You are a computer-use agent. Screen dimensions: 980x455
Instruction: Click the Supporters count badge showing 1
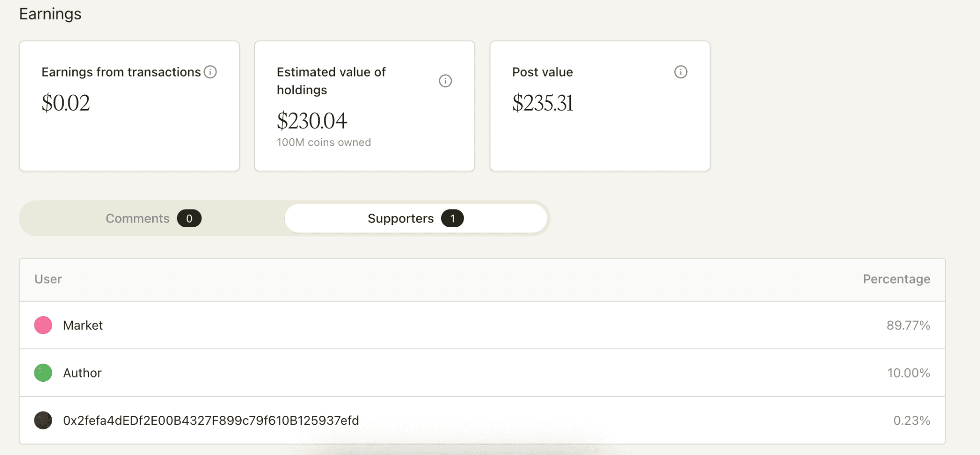pyautogui.click(x=452, y=219)
